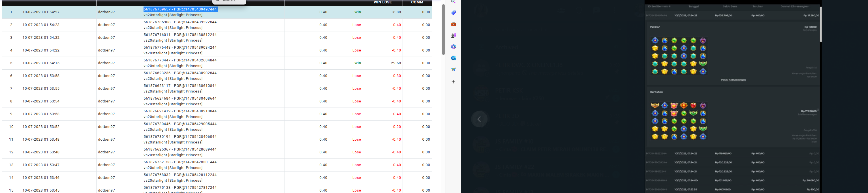This screenshot has width=868, height=193.
Task: Open the chess pieces games sidebar icon
Action: coord(454,35)
